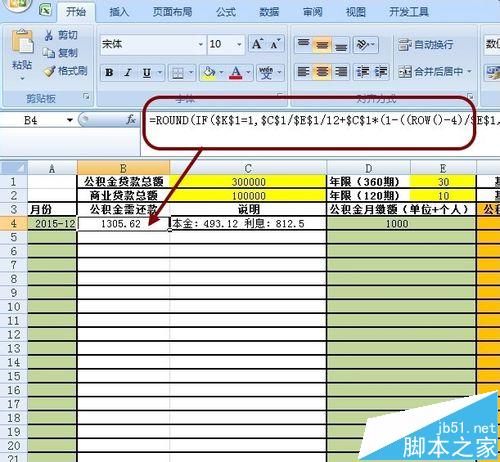
Task: Open the font name 宋体 dropdown
Action: (x=201, y=44)
